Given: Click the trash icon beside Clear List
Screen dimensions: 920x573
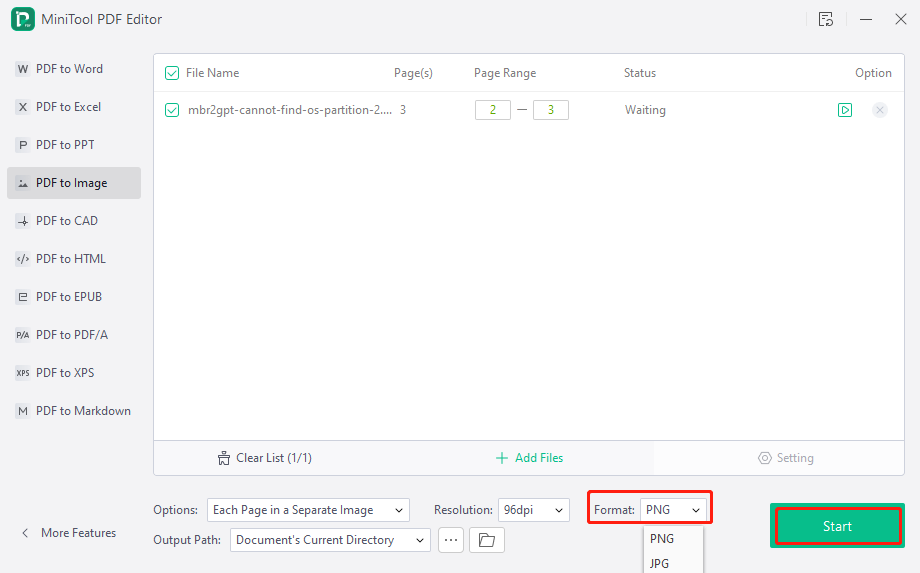Looking at the screenshot, I should 224,458.
